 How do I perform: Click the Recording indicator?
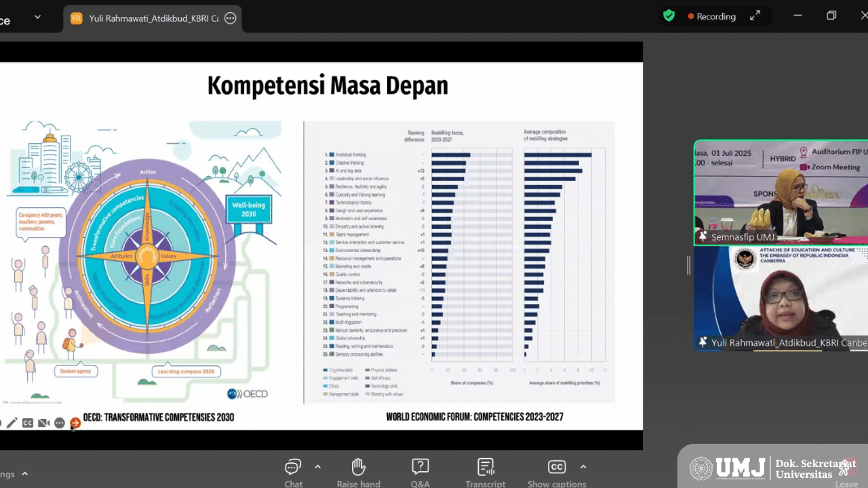(711, 16)
